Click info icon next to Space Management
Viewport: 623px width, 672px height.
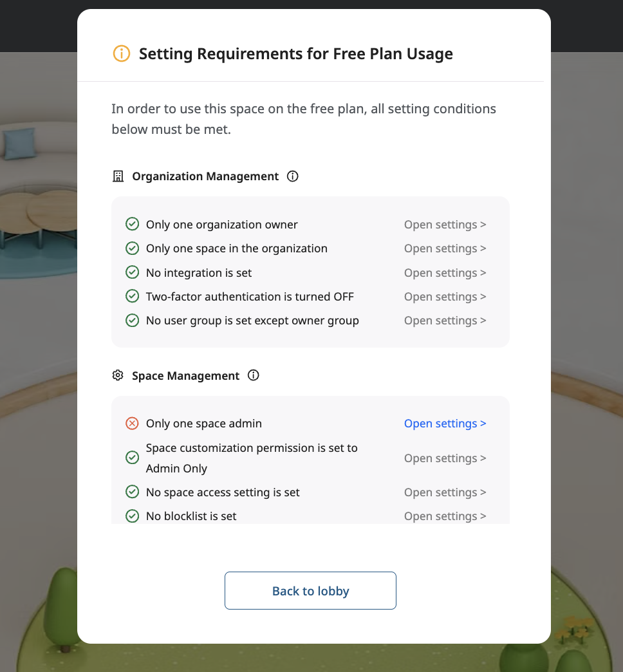(x=254, y=376)
